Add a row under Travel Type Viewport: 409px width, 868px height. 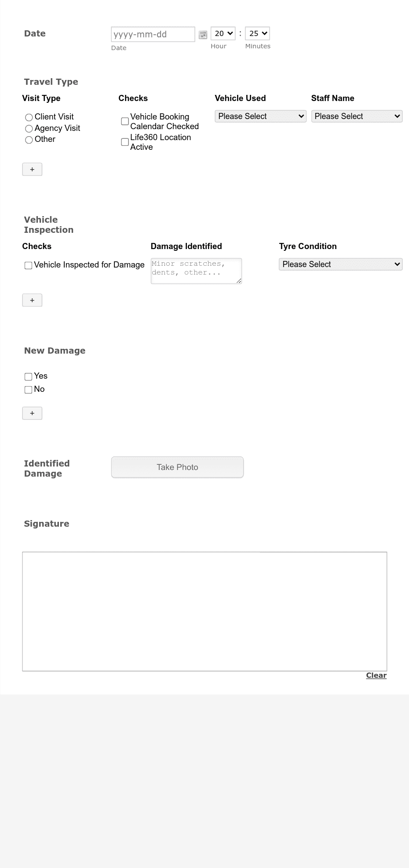[32, 169]
